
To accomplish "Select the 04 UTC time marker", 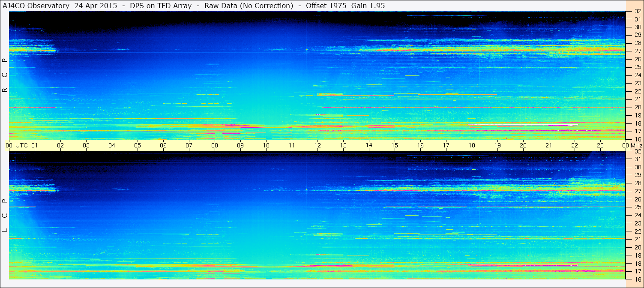I will (x=112, y=145).
